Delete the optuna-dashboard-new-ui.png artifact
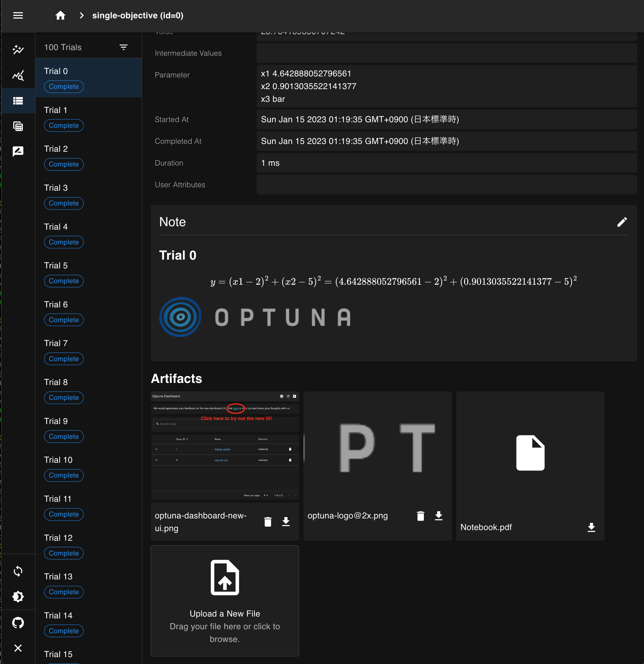 [268, 522]
